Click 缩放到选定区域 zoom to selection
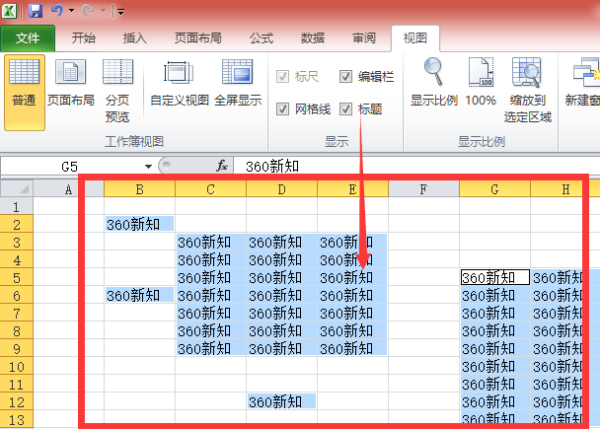 pyautogui.click(x=527, y=90)
